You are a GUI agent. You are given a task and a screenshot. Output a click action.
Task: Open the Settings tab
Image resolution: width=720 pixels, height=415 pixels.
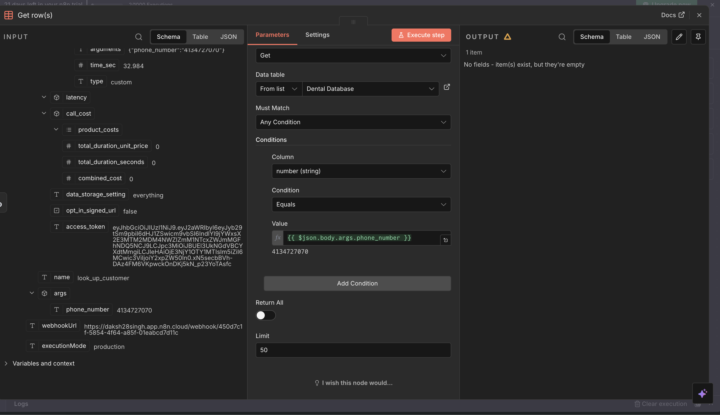pos(317,35)
